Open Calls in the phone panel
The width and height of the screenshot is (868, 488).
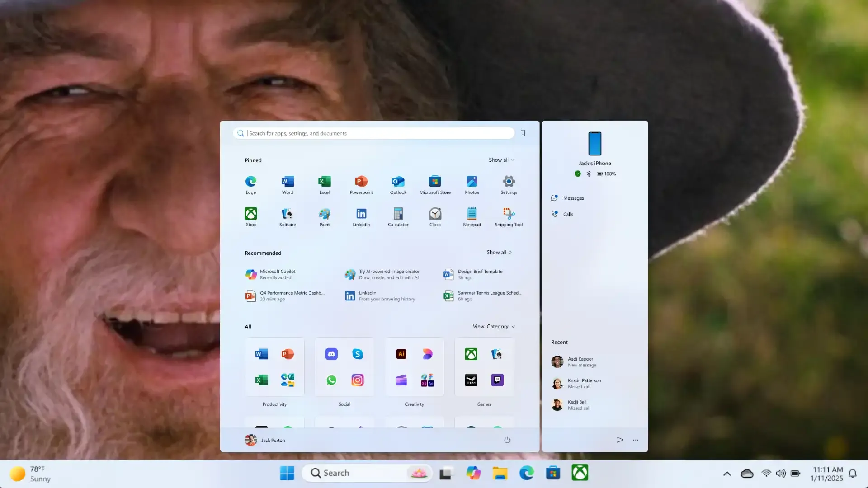pyautogui.click(x=568, y=214)
